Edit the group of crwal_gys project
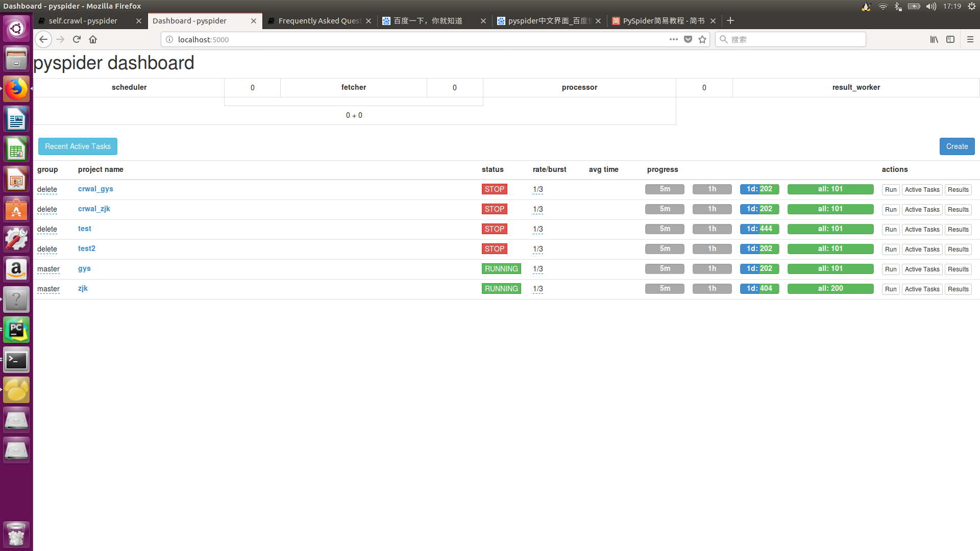Screen dimensions: 980x551 click(47, 189)
